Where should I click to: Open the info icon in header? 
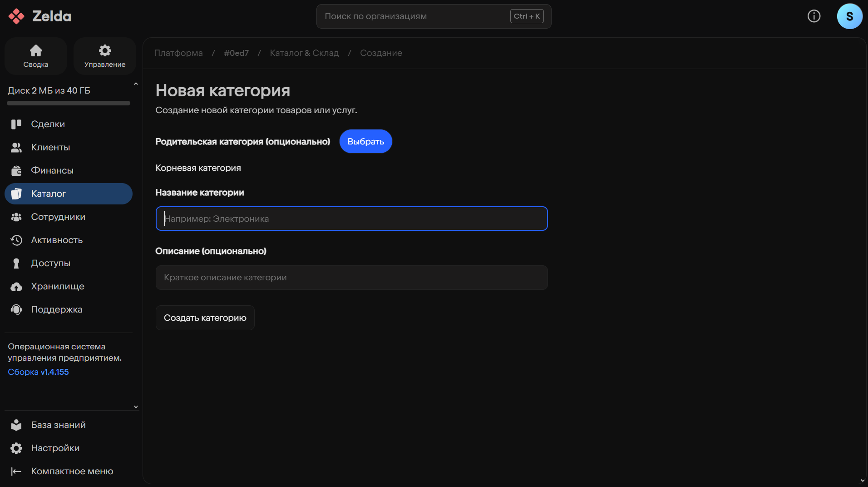814,16
